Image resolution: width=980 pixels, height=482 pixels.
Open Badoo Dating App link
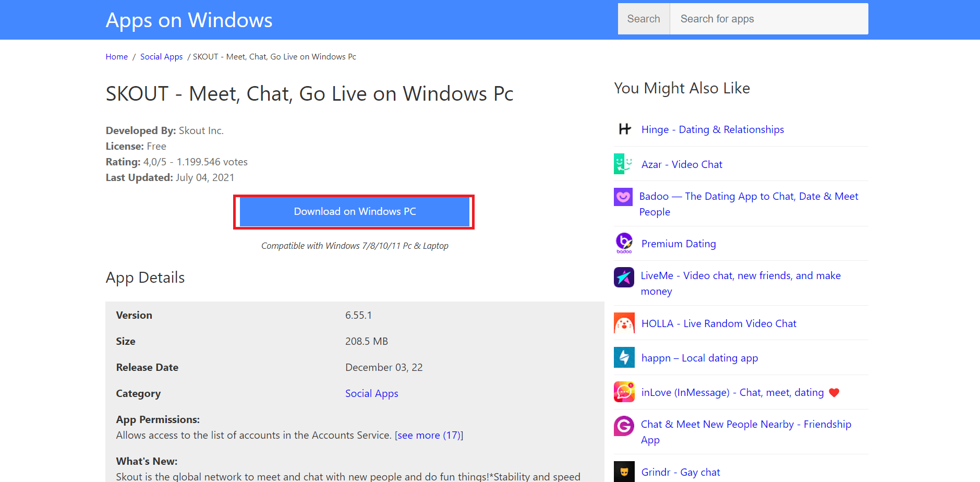[x=748, y=204]
